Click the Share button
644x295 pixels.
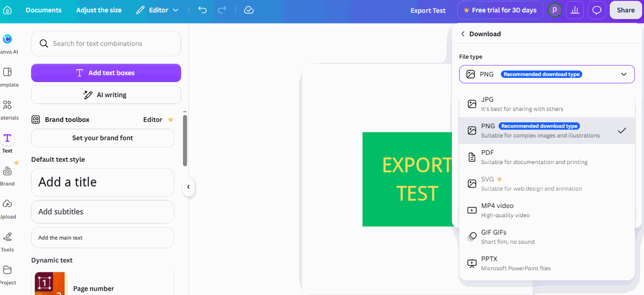coord(626,10)
